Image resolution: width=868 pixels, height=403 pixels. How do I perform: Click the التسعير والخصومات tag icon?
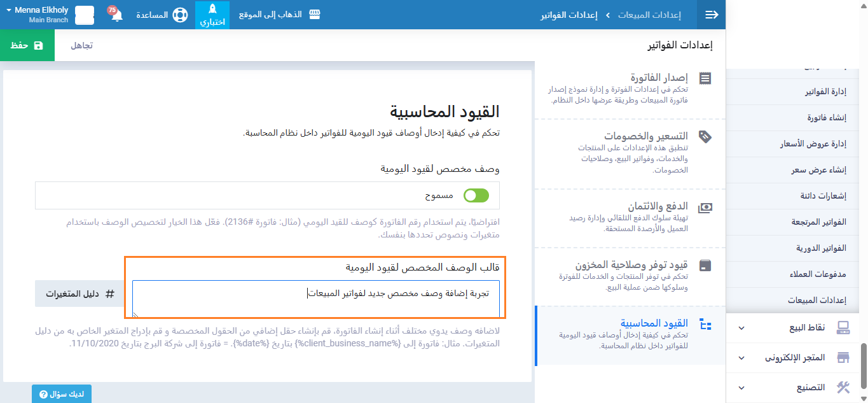pyautogui.click(x=705, y=136)
